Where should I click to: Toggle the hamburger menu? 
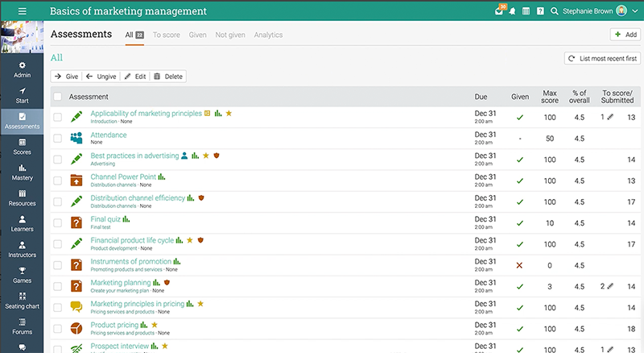tap(23, 11)
